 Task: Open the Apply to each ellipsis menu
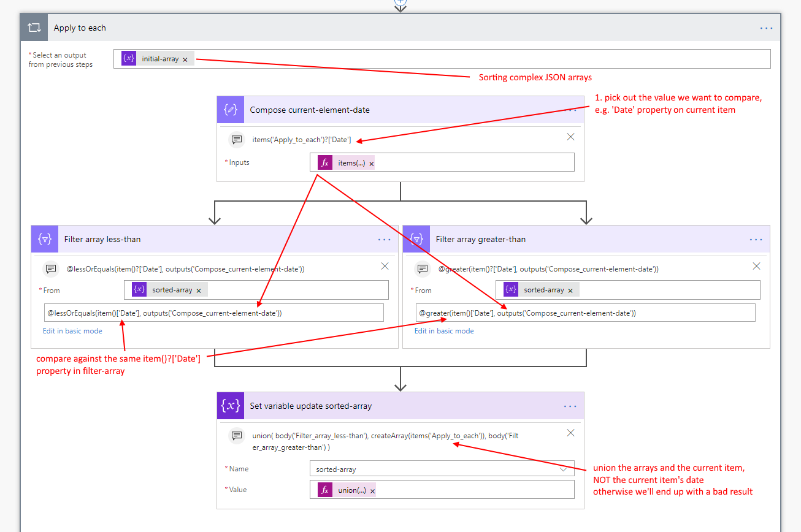pos(766,28)
